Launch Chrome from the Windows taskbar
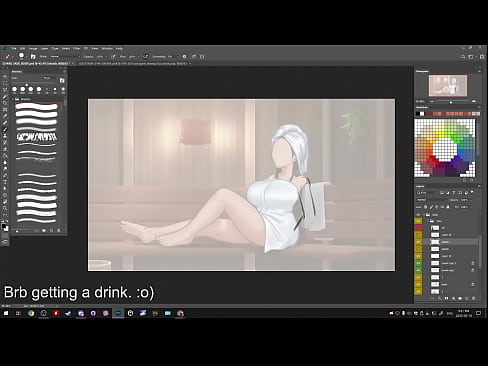 [x=31, y=313]
